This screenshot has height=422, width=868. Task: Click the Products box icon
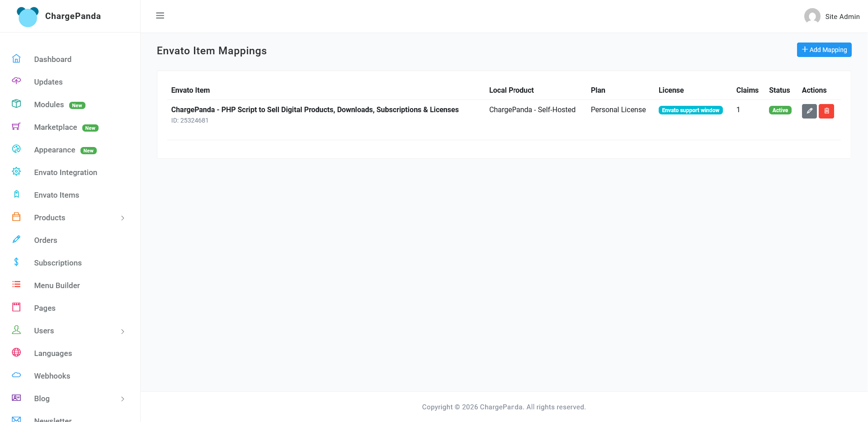pos(16,217)
